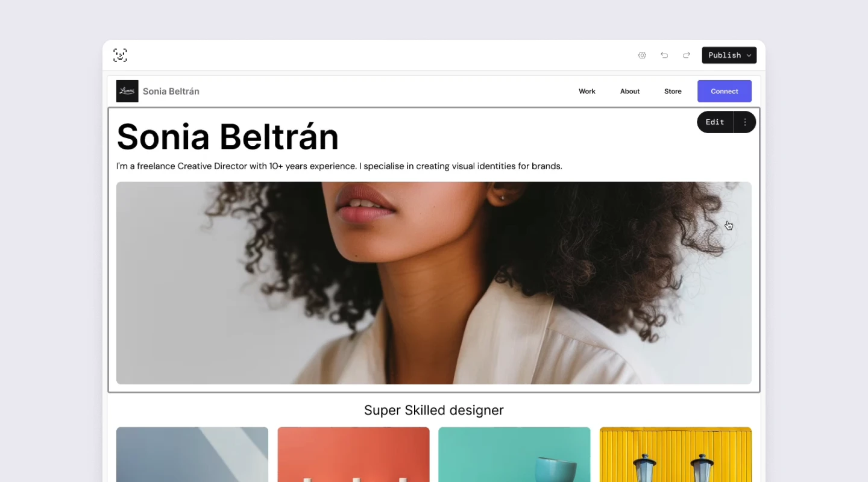868x482 pixels.
Task: Open the red-orange portfolio thumbnail
Action: point(353,454)
